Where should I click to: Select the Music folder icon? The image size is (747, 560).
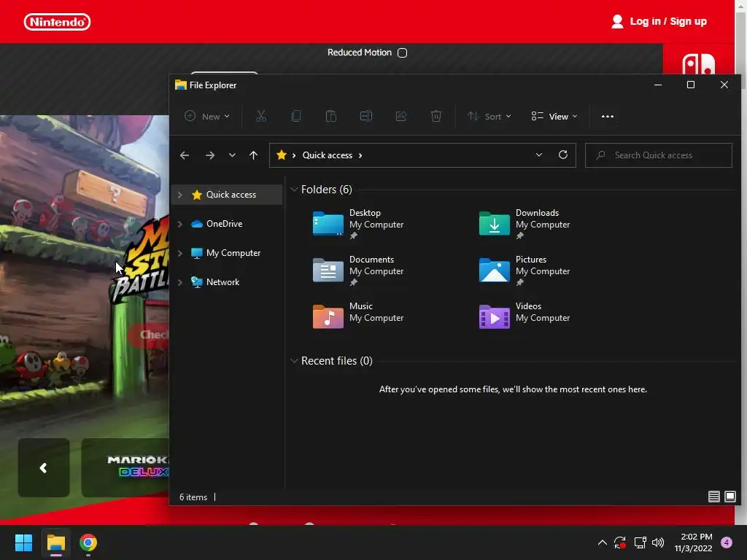tap(328, 316)
